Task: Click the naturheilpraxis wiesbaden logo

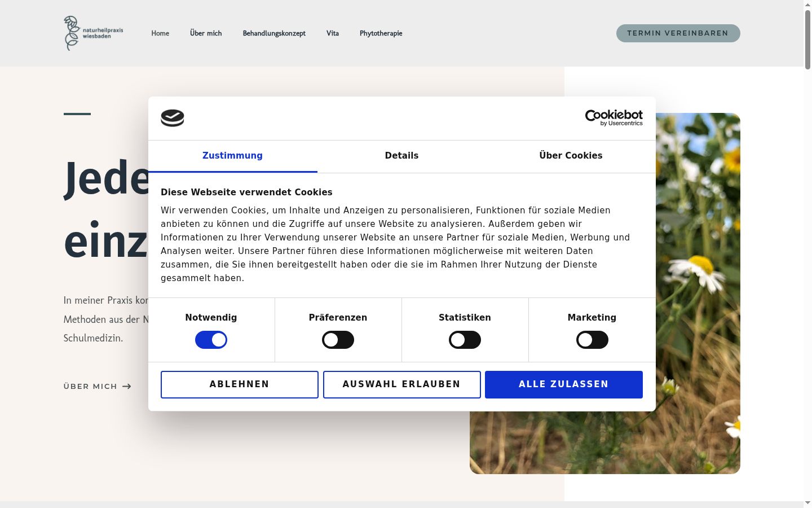Action: [x=94, y=33]
